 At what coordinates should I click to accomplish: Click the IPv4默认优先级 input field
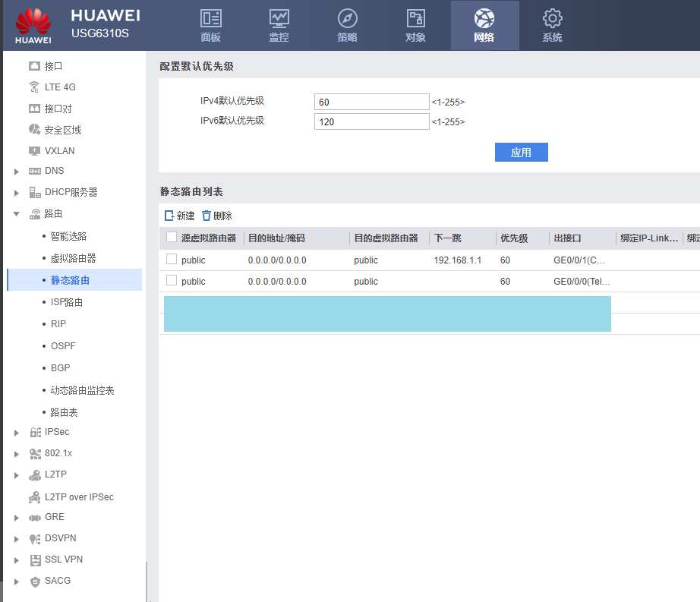click(371, 102)
